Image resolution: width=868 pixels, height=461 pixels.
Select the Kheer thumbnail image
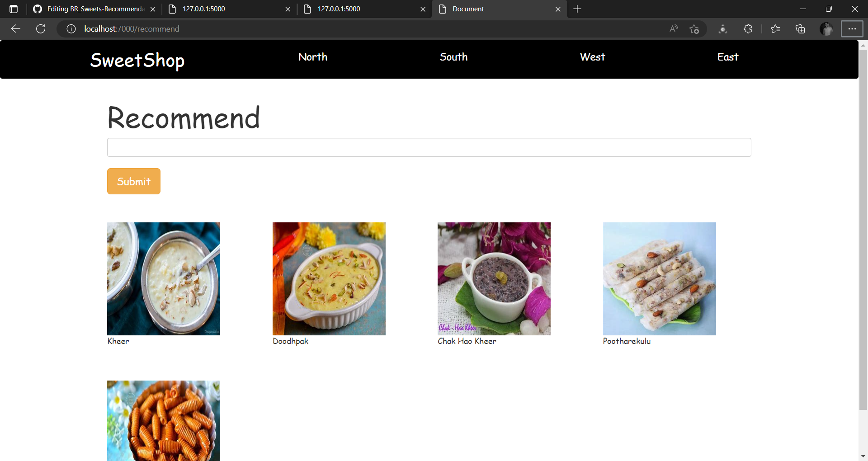(x=163, y=278)
